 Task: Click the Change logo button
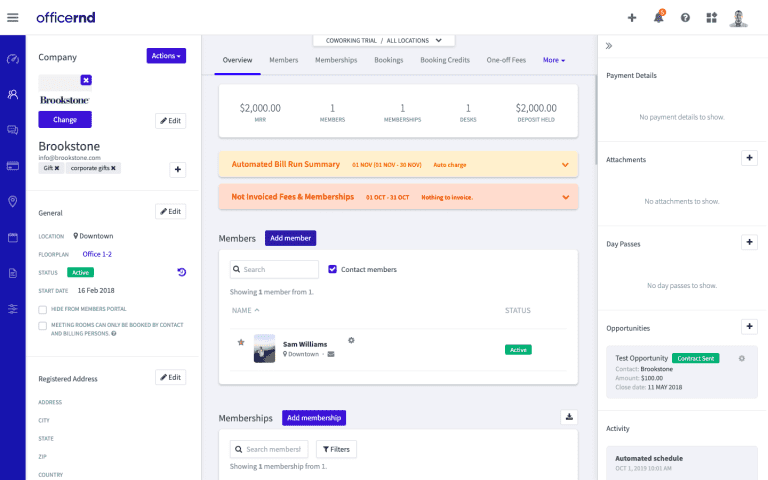pyautogui.click(x=65, y=120)
